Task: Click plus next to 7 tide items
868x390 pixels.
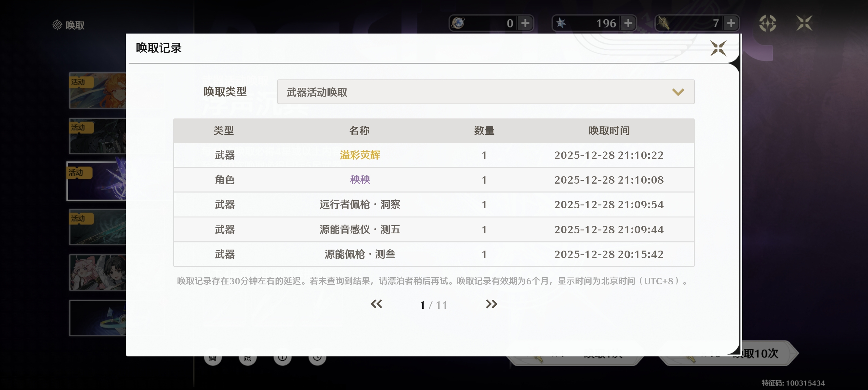Action: 730,23
